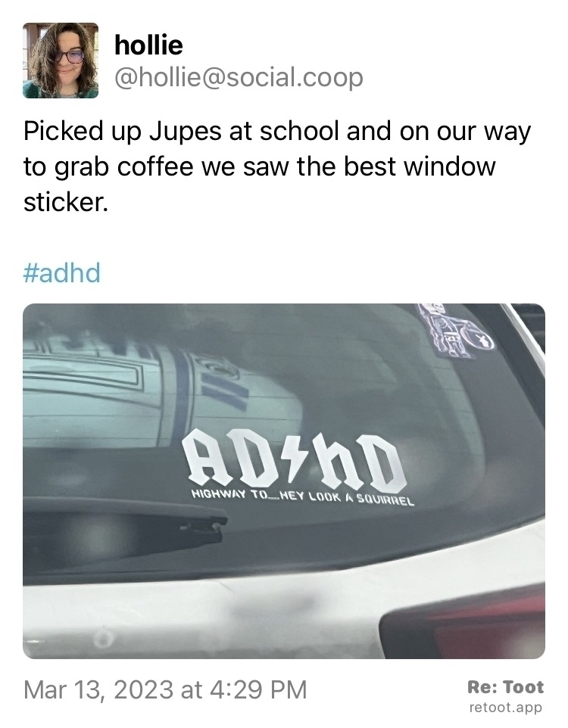Visit the retoot.app link
Viewport: 568px width, 728px height.
(506, 708)
